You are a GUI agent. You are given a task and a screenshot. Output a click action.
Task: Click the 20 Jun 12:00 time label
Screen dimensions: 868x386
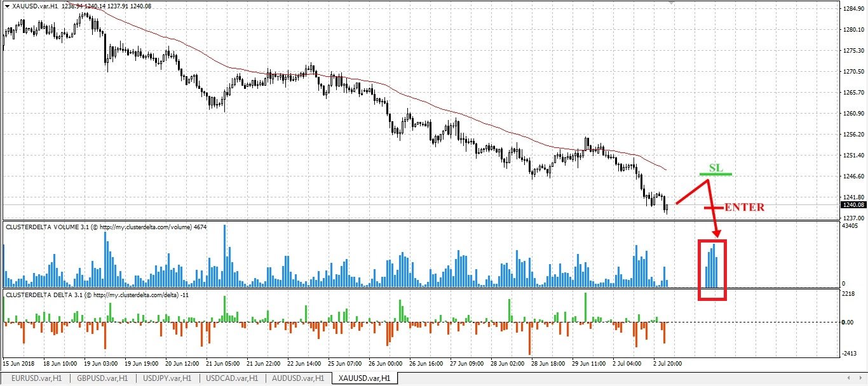pos(182,364)
